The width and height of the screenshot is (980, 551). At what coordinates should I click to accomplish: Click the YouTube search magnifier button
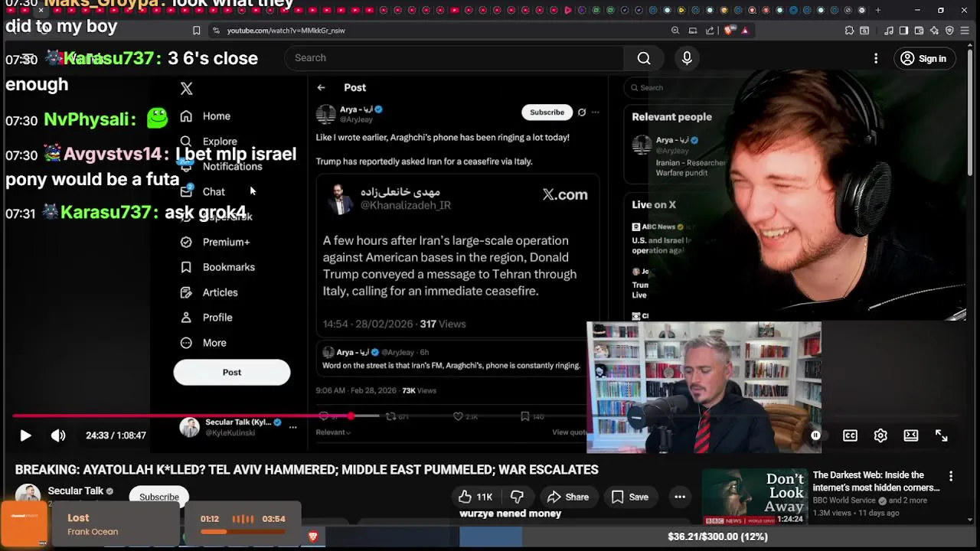coord(644,58)
